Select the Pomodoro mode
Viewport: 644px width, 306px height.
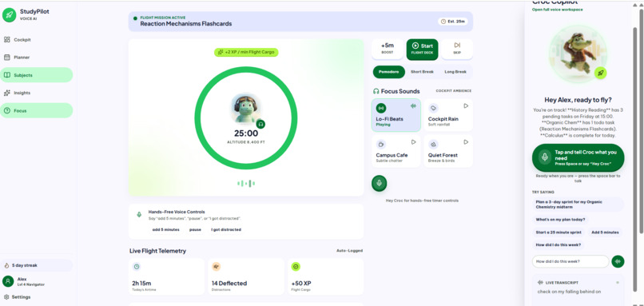(x=388, y=72)
